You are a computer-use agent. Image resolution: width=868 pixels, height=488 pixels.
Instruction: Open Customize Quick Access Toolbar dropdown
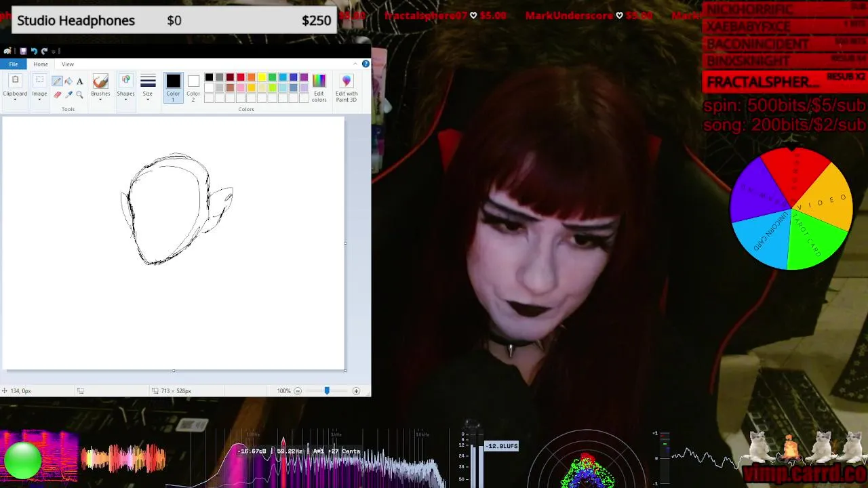click(x=54, y=51)
